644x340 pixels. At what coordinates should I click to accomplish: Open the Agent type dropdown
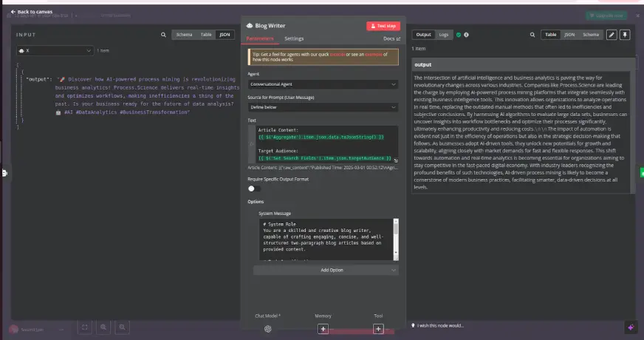pos(323,84)
